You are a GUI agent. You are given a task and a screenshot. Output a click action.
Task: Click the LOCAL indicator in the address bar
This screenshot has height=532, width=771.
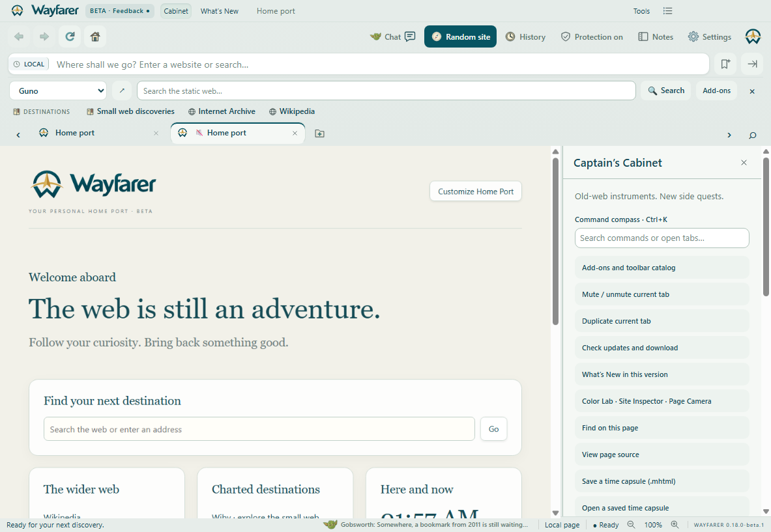29,64
